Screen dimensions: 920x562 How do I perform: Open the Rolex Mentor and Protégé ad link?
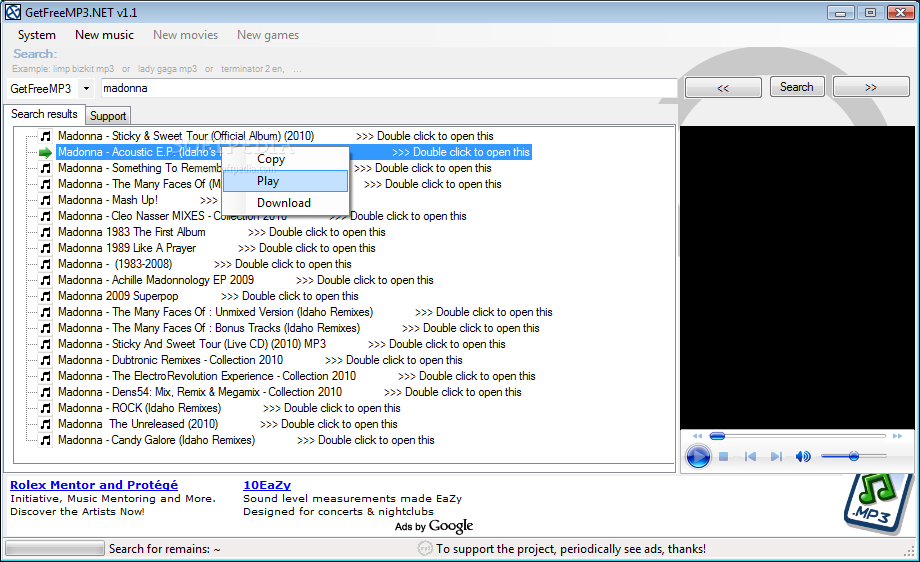pyautogui.click(x=94, y=485)
